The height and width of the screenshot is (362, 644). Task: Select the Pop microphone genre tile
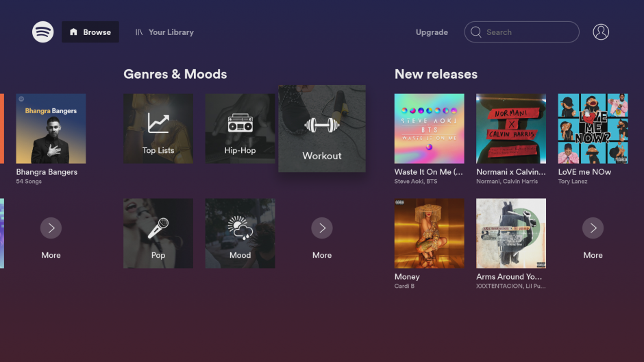pos(158,233)
